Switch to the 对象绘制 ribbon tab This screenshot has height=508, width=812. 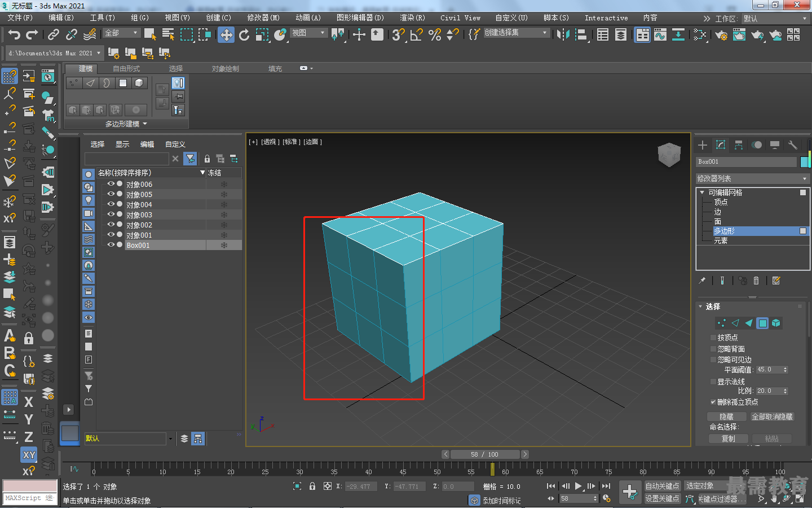click(226, 69)
